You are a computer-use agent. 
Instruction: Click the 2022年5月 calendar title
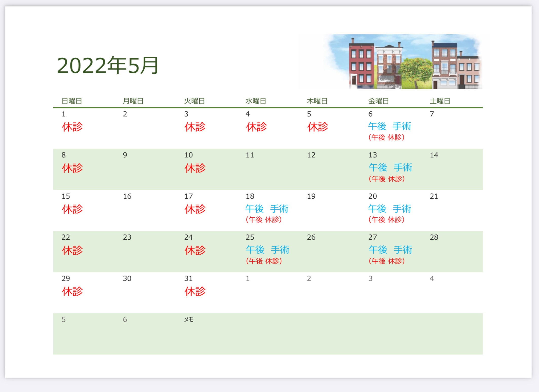(108, 66)
